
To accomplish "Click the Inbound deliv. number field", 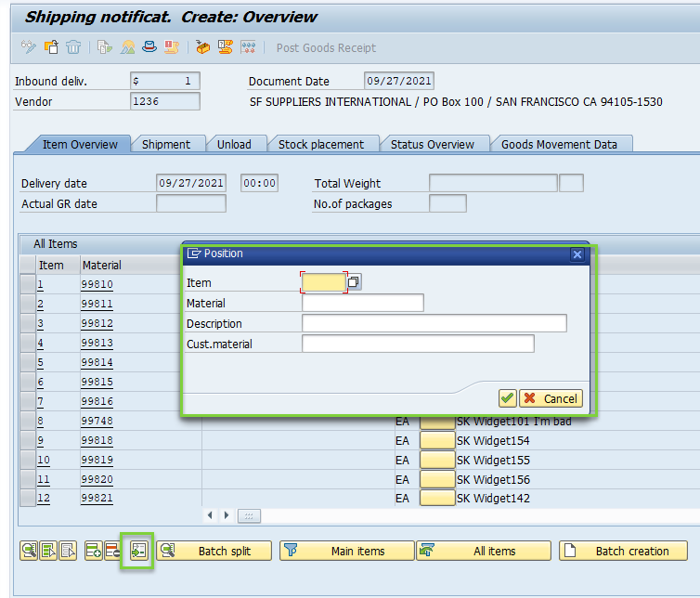I will pyautogui.click(x=165, y=81).
